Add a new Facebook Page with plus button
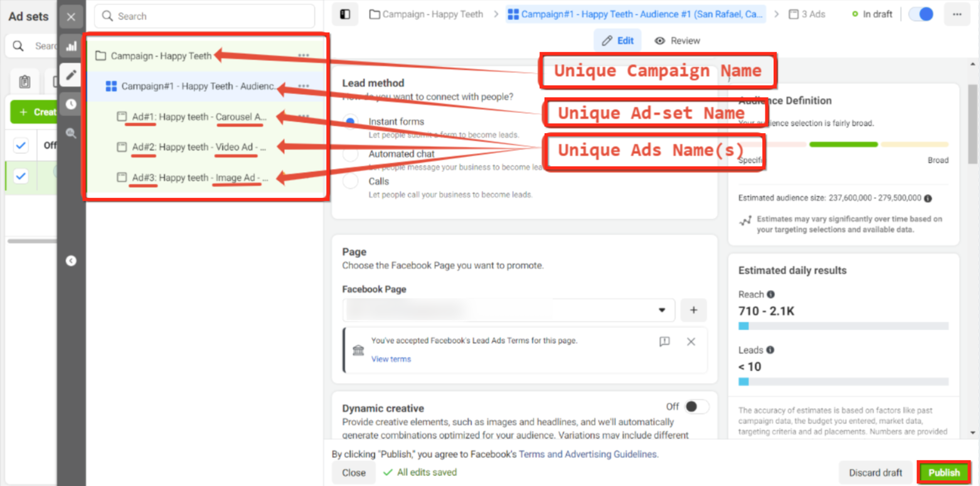Image resolution: width=980 pixels, height=486 pixels. pyautogui.click(x=693, y=310)
